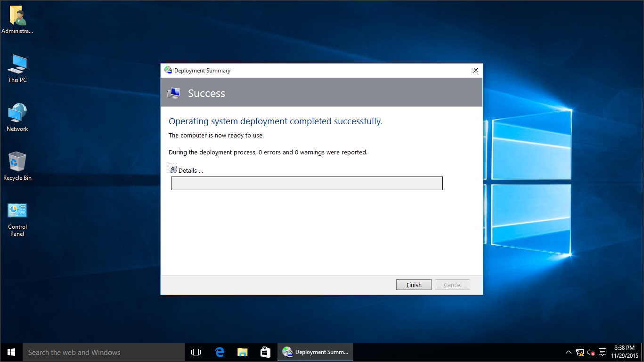Click the Finish button
This screenshot has width=644, height=362.
(x=414, y=285)
